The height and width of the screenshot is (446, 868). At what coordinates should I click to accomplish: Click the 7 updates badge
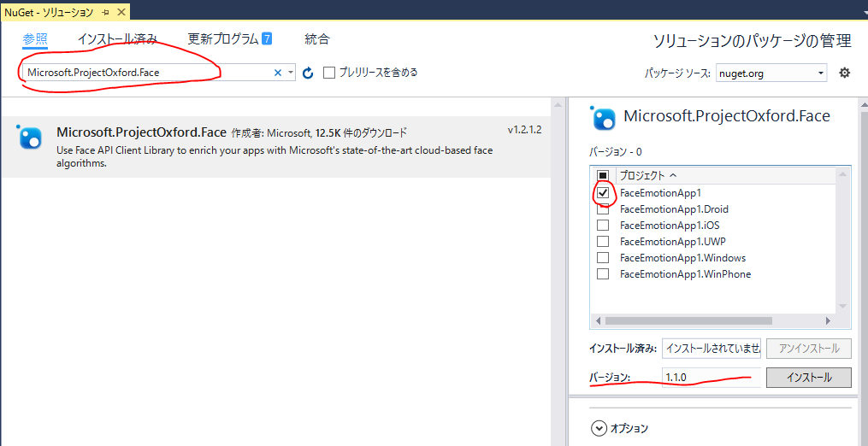coord(267,38)
